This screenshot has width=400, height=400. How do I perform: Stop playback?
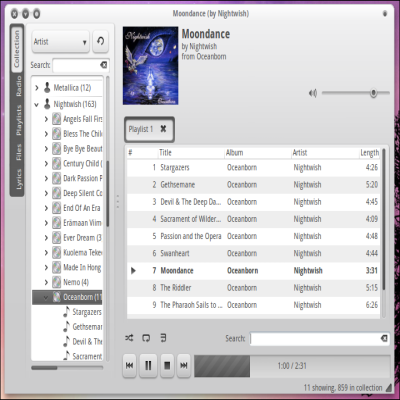167,366
